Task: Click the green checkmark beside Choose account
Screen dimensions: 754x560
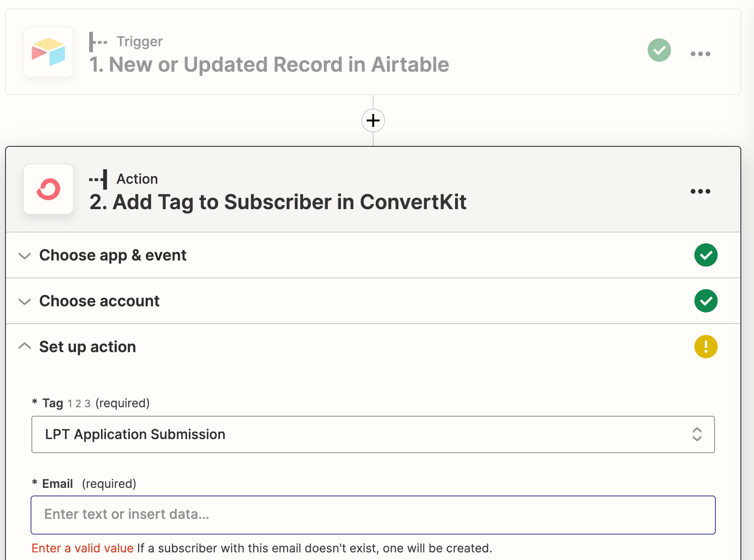Action: pyautogui.click(x=706, y=301)
